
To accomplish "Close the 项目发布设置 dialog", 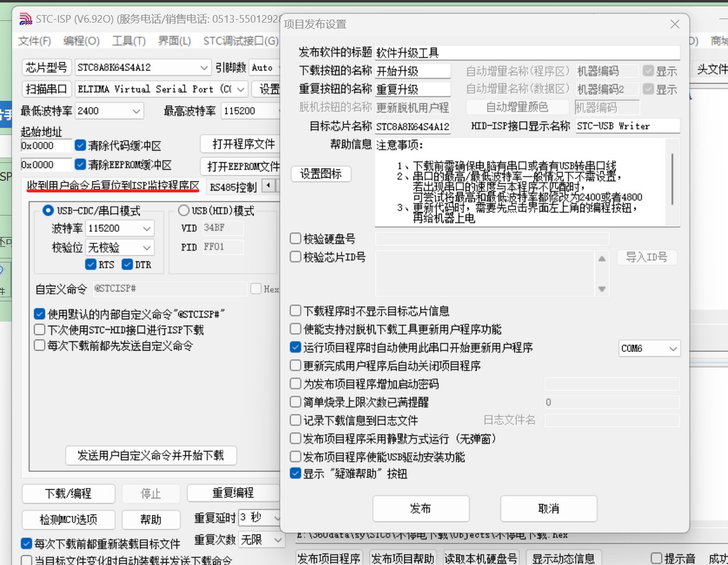I will point(675,24).
